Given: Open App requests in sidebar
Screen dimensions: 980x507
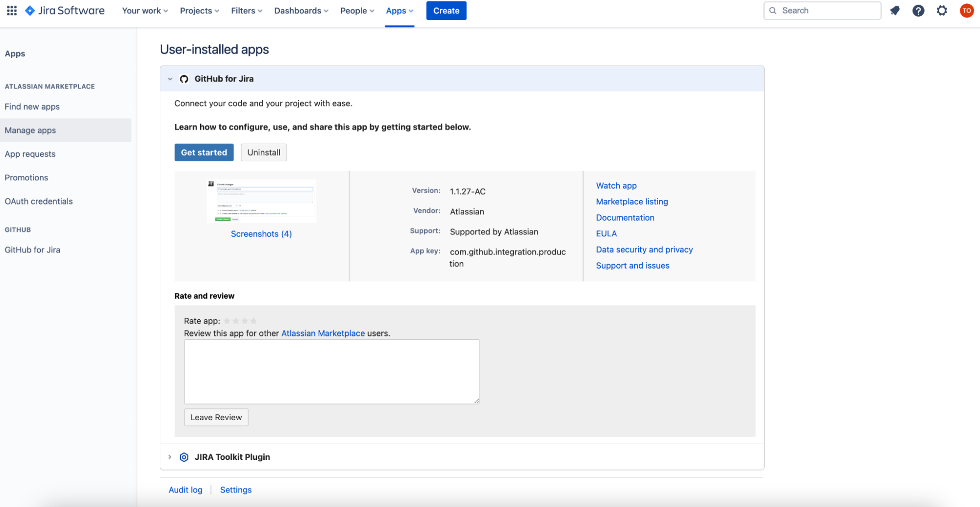Looking at the screenshot, I should (x=30, y=154).
